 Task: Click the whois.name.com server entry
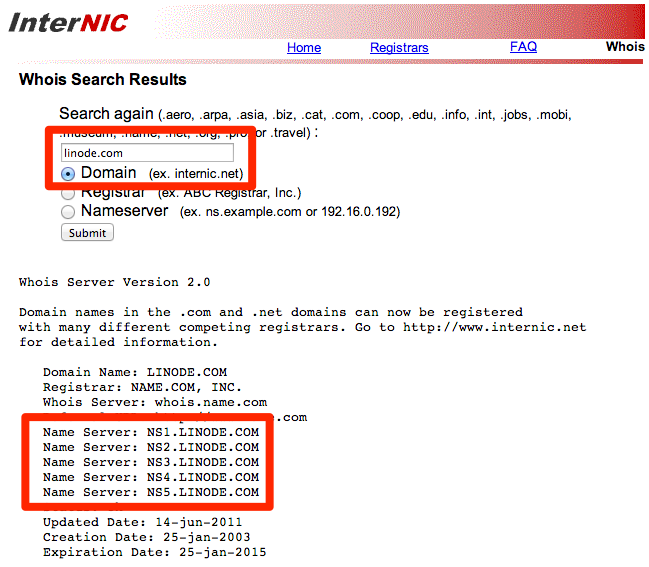(x=210, y=402)
